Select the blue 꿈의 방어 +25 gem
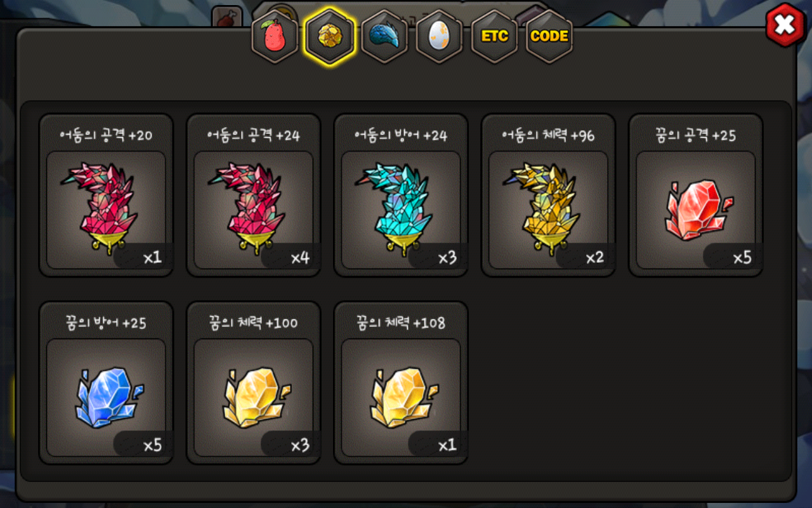The width and height of the screenshot is (812, 508). pos(106,383)
